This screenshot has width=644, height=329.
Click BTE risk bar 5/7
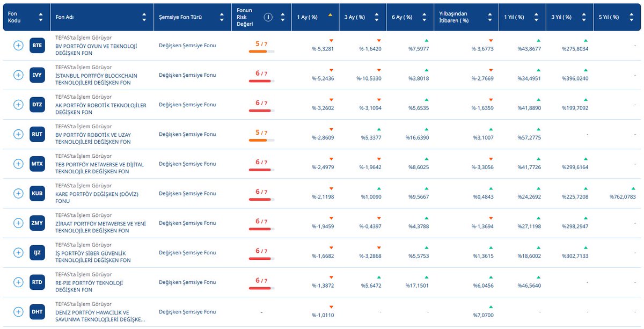coord(261,52)
